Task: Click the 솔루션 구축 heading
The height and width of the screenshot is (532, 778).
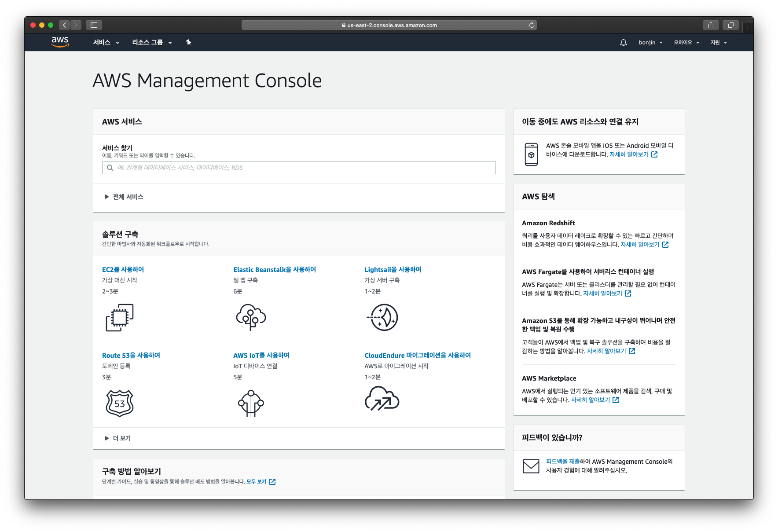Action: (120, 234)
